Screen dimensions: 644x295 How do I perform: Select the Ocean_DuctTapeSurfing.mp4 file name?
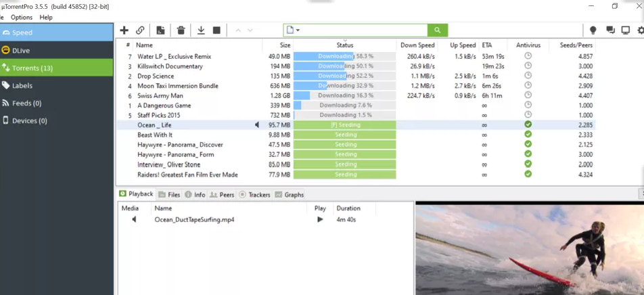click(194, 220)
